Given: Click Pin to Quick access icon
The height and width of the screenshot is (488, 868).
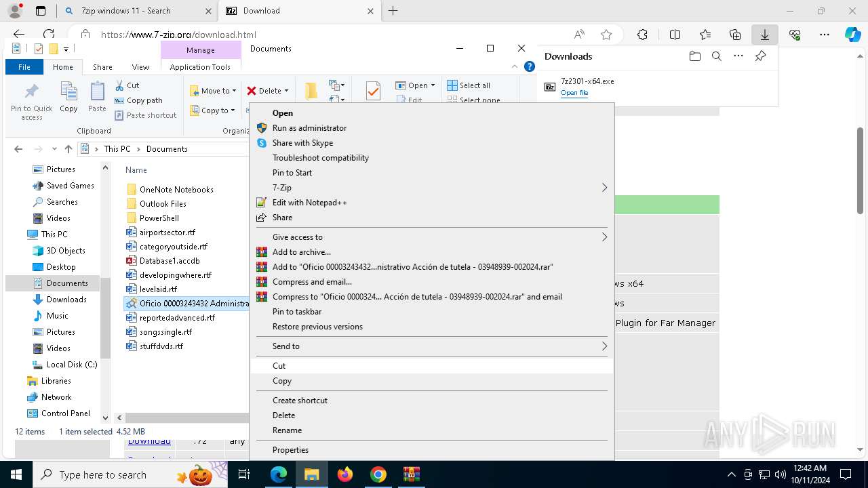Looking at the screenshot, I should 31,102.
